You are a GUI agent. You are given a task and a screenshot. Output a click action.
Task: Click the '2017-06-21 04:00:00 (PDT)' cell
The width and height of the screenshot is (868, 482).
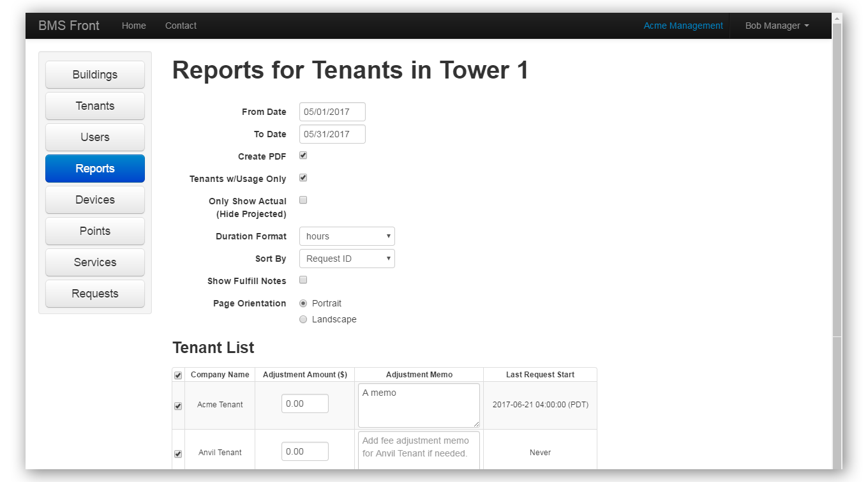tap(541, 405)
